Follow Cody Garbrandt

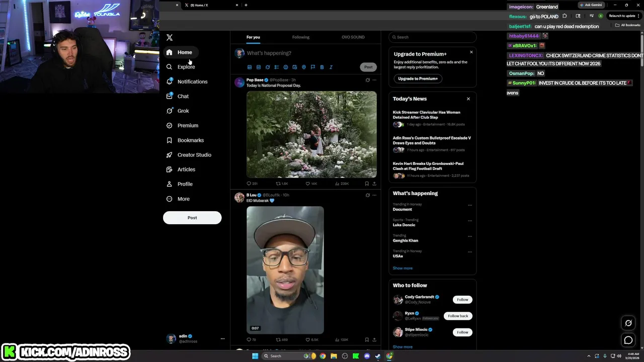point(462,300)
